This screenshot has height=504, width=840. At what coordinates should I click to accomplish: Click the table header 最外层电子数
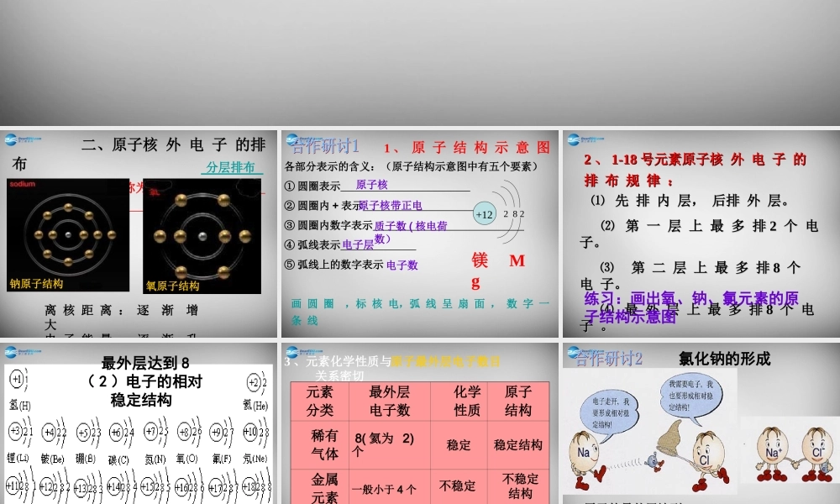click(x=390, y=402)
